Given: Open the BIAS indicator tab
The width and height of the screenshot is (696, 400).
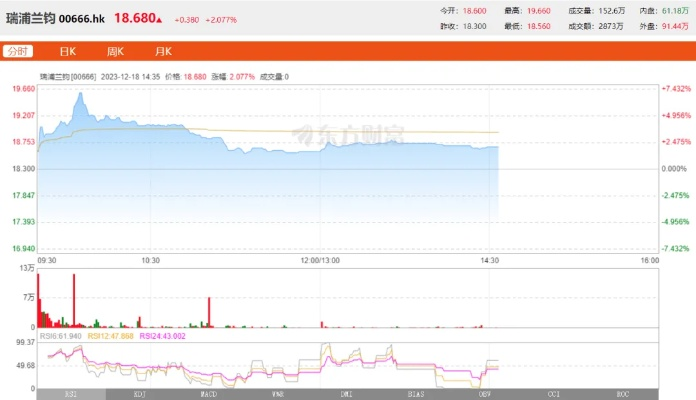Looking at the screenshot, I should (415, 395).
